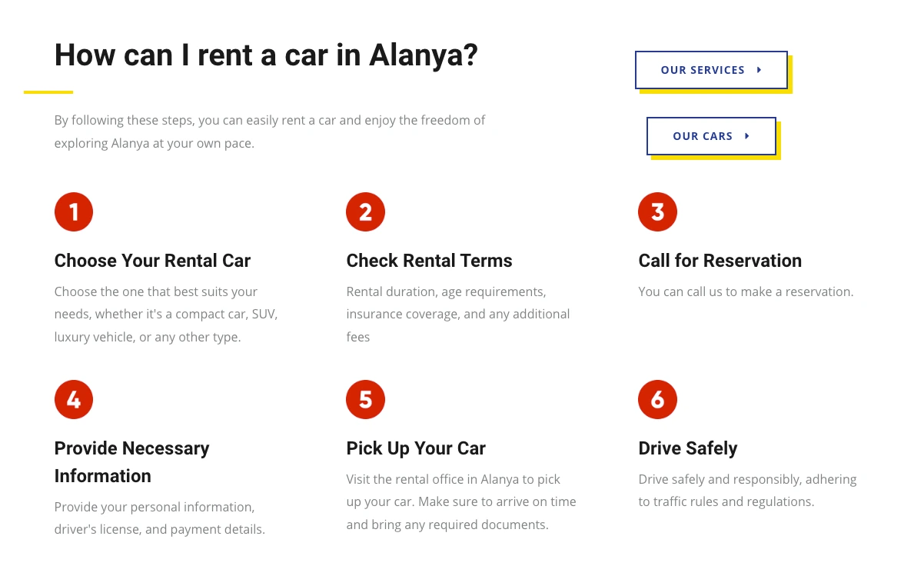Click the red step 2 circle icon
The width and height of the screenshot is (924, 576).
coord(366,211)
